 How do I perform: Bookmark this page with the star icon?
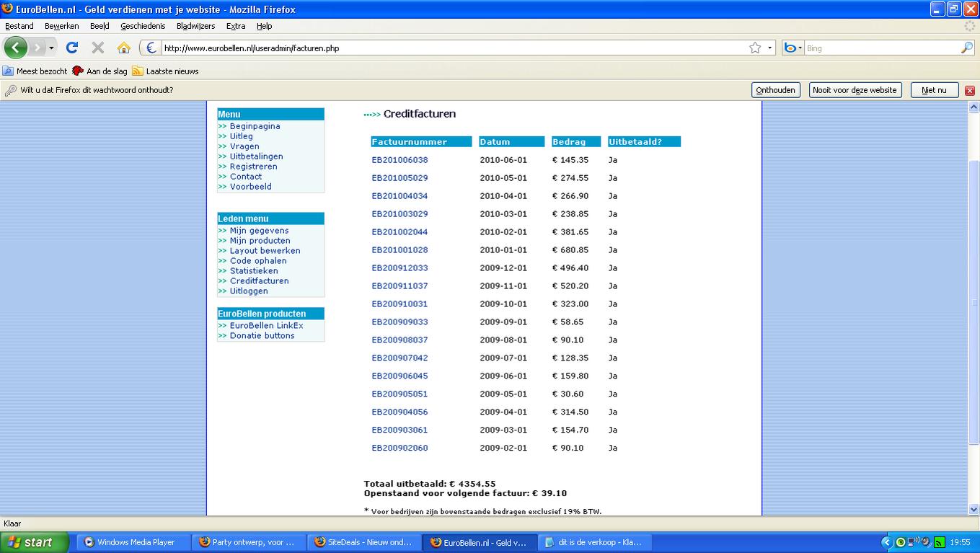pos(755,48)
